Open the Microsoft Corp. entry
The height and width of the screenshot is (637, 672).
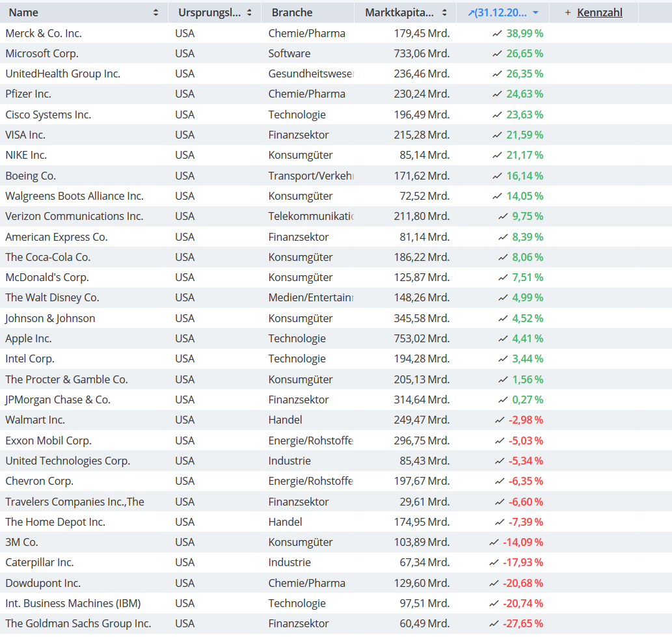(x=42, y=53)
